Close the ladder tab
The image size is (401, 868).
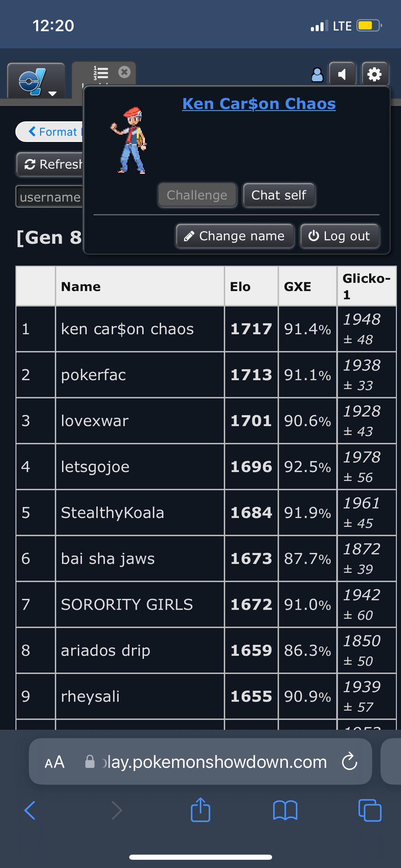tap(124, 72)
